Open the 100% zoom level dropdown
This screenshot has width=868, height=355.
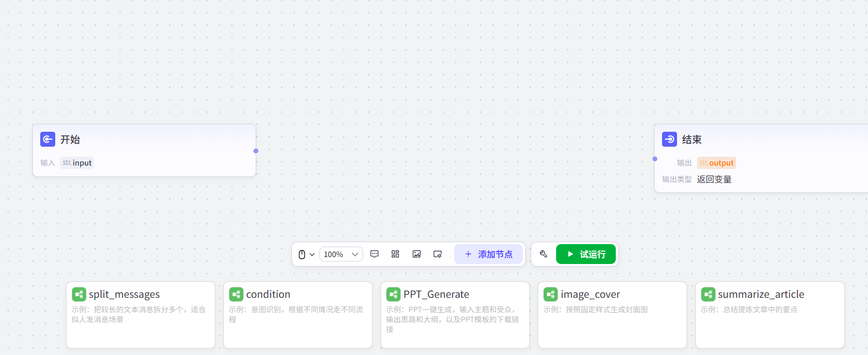pyautogui.click(x=341, y=255)
